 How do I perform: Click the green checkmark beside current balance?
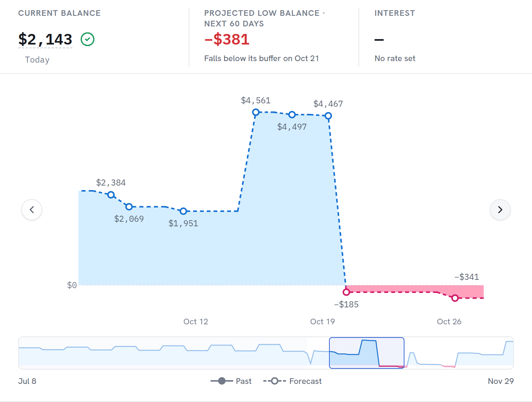(88, 39)
